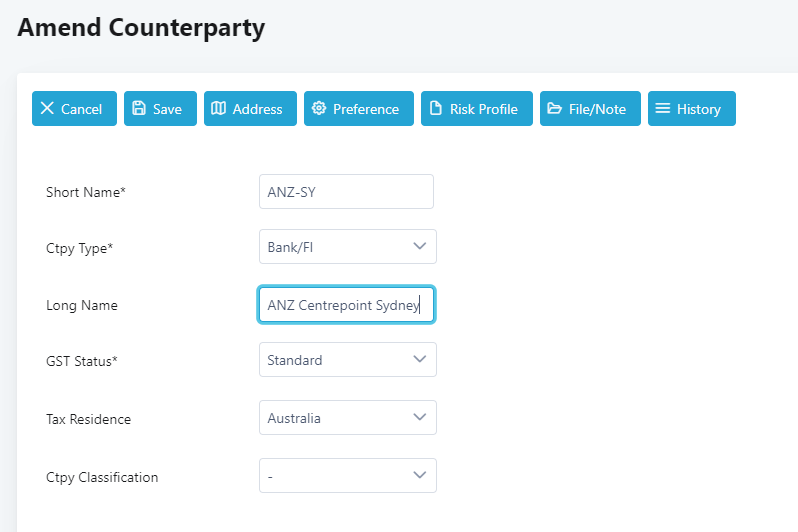Screen dimensions: 798x532
Task: Click the Australia value in Tax Residence
Action: click(x=294, y=418)
